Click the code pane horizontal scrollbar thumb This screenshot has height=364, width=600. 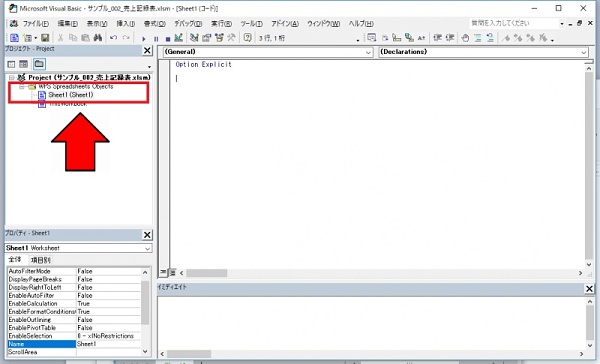(x=207, y=273)
